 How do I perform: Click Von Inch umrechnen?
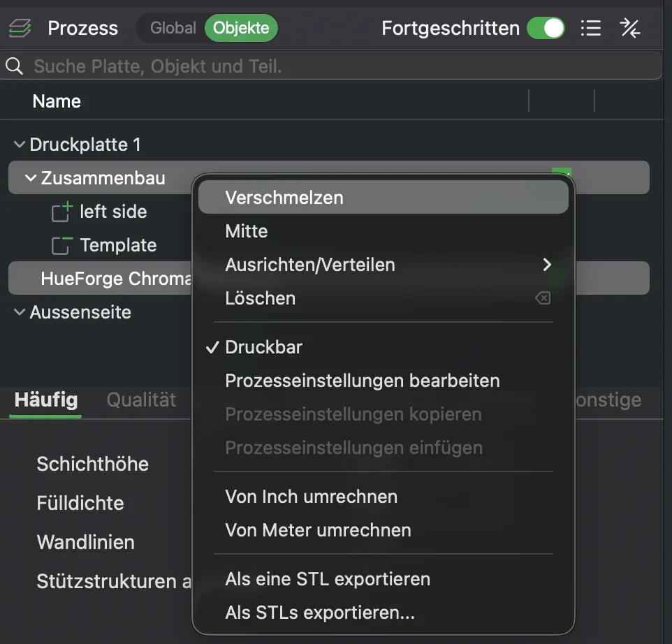pyautogui.click(x=311, y=497)
